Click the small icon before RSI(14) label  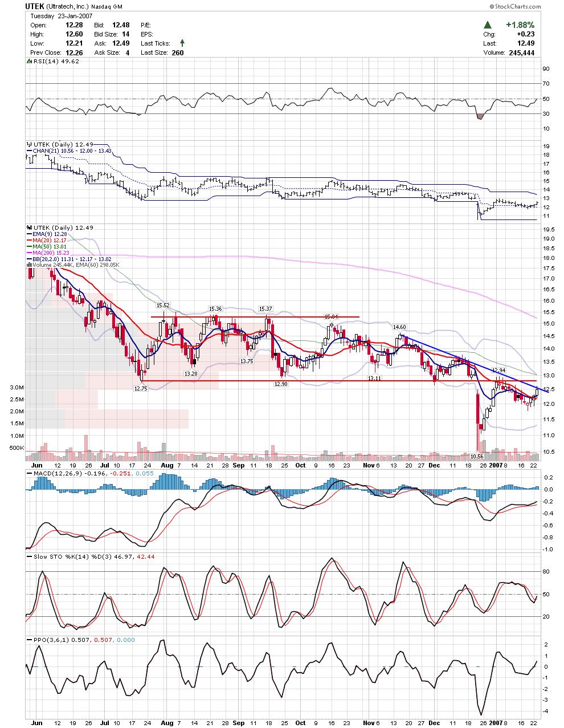pyautogui.click(x=30, y=62)
